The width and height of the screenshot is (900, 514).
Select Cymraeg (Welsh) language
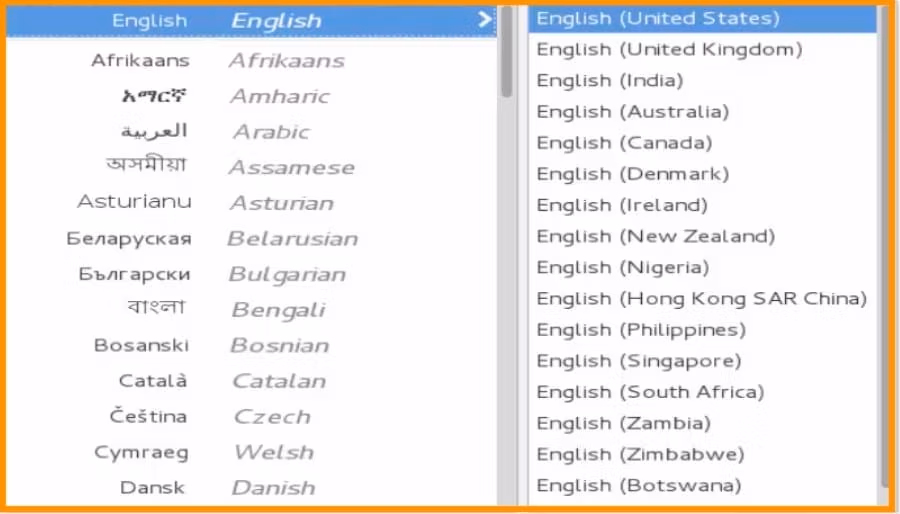point(218,452)
